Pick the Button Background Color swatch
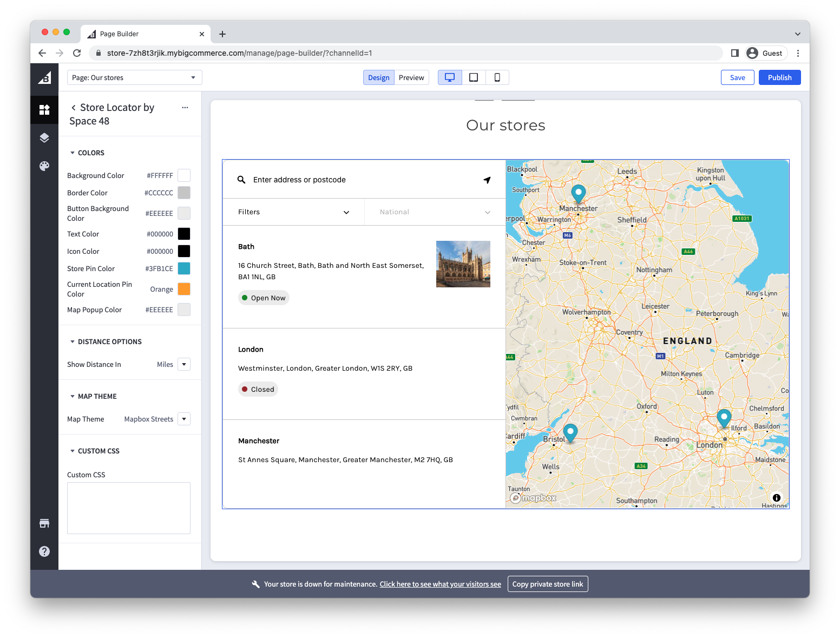The height and width of the screenshot is (638, 840). tap(184, 213)
